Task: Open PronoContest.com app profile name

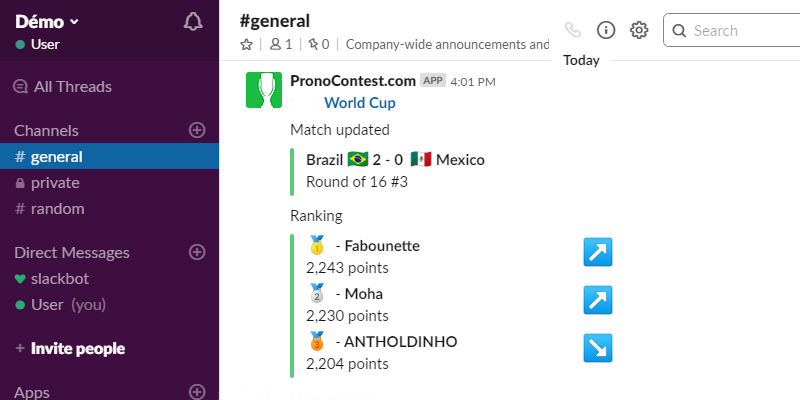Action: point(352,80)
